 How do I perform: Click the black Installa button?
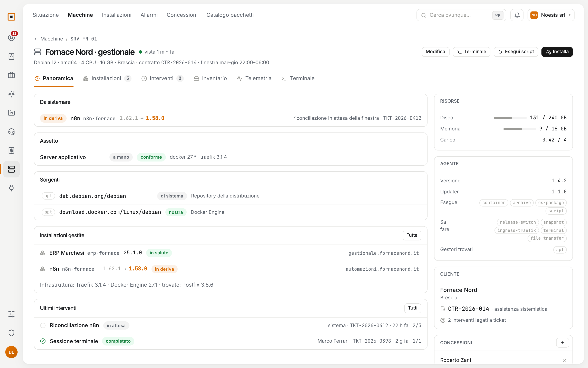pos(557,52)
